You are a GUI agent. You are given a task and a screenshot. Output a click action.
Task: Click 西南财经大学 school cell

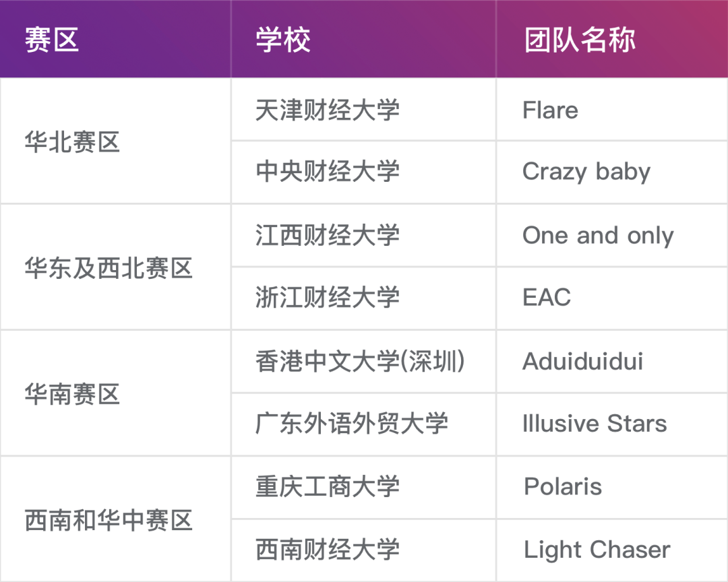(363, 550)
